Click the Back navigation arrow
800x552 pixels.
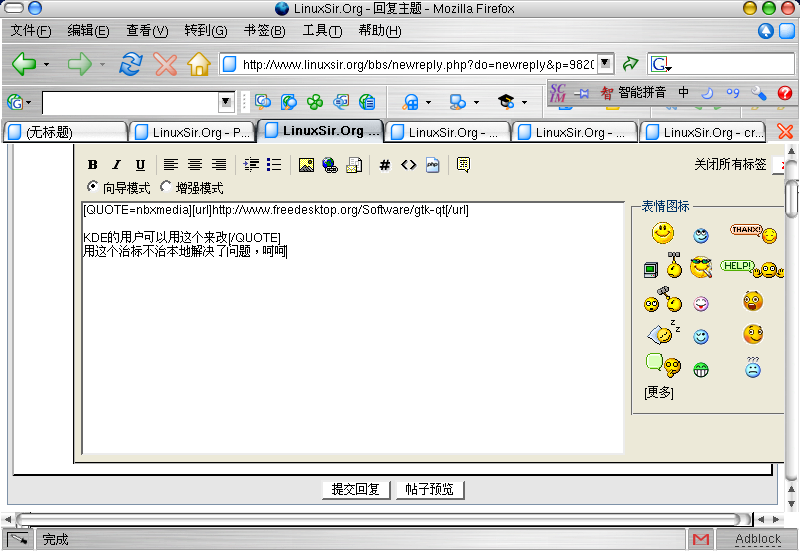click(x=23, y=64)
